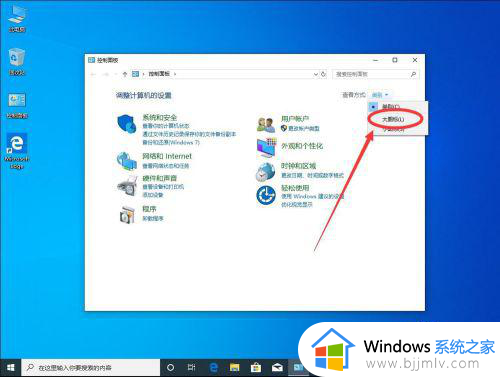Open 轻松使用 heading link
The image size is (500, 377).
pos(295,188)
